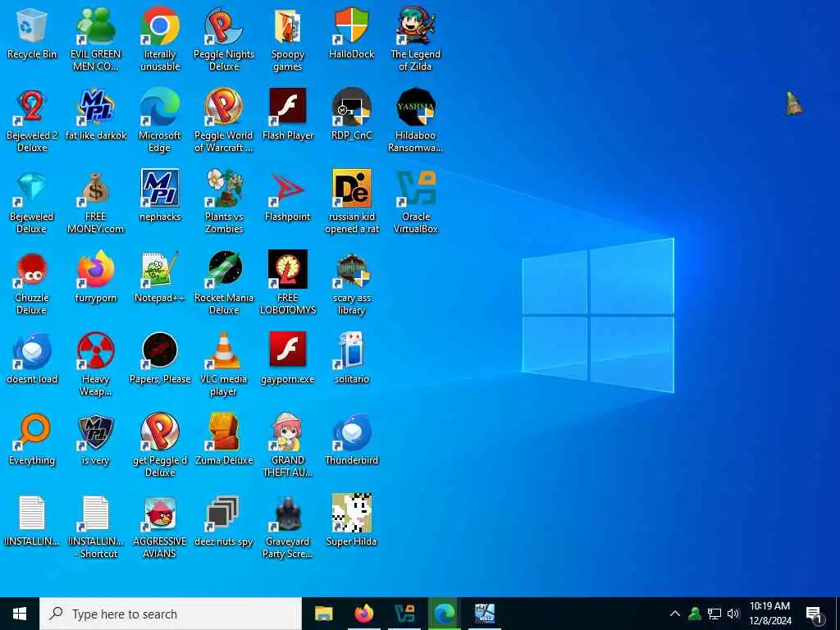Image resolution: width=840 pixels, height=630 pixels.
Task: Click the last pinned taskbar app icon
Action: 485,614
